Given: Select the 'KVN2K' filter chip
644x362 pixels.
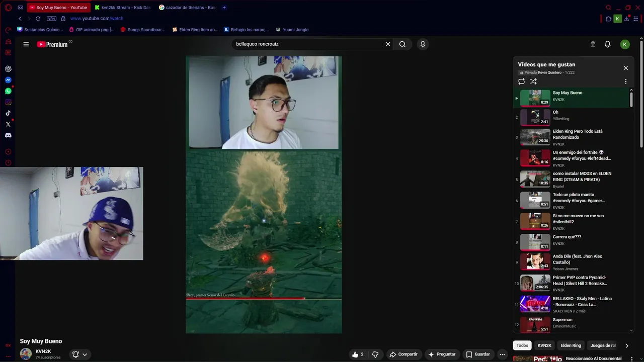Looking at the screenshot, I should [x=544, y=345].
